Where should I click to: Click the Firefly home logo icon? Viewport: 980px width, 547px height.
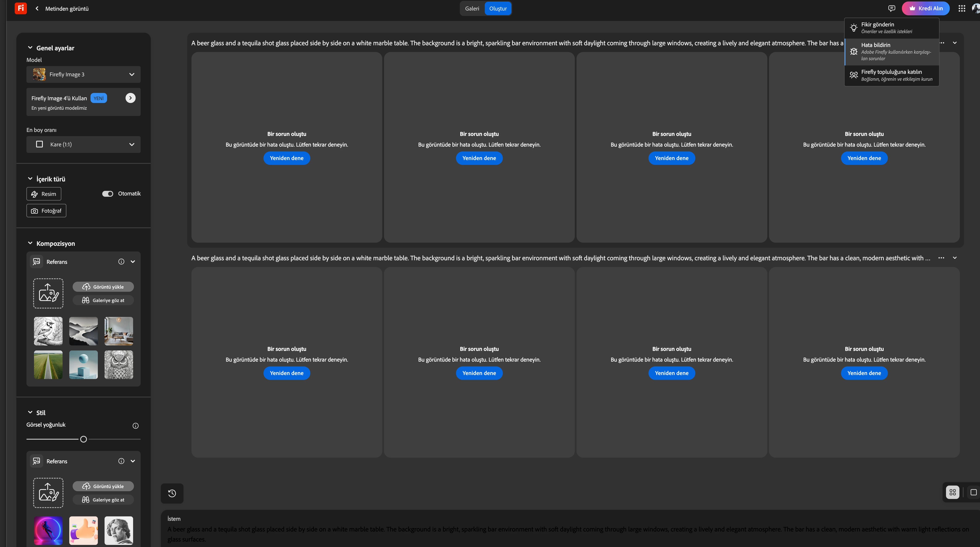[21, 8]
